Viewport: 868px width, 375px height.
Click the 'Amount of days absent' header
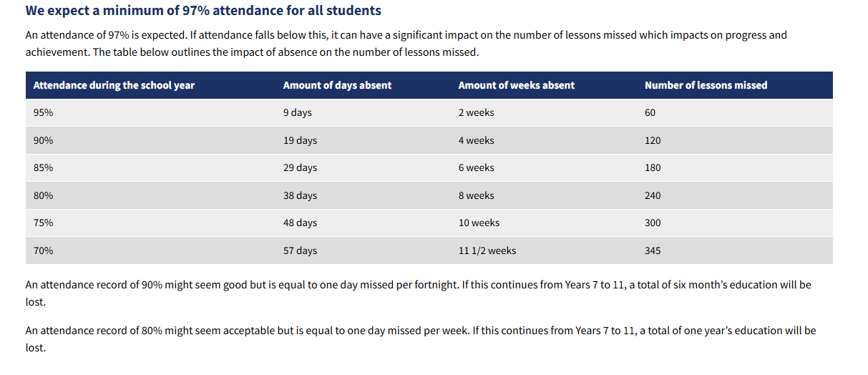point(337,85)
